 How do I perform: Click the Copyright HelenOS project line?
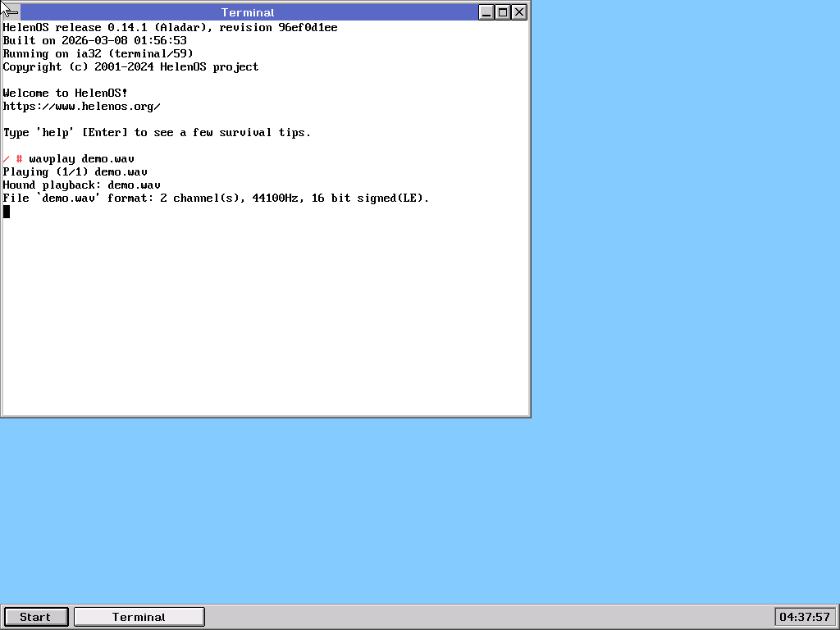click(130, 67)
